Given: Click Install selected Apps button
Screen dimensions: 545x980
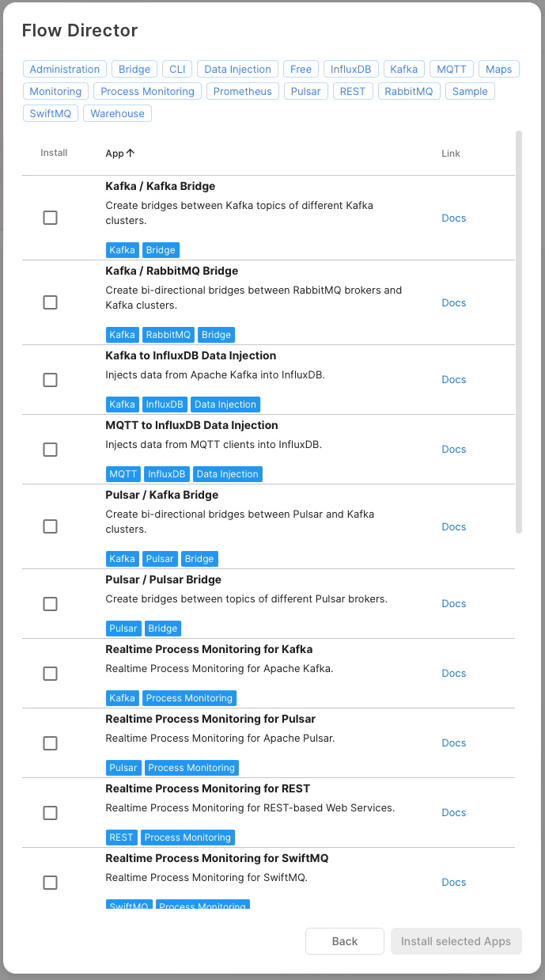Looking at the screenshot, I should pyautogui.click(x=456, y=941).
